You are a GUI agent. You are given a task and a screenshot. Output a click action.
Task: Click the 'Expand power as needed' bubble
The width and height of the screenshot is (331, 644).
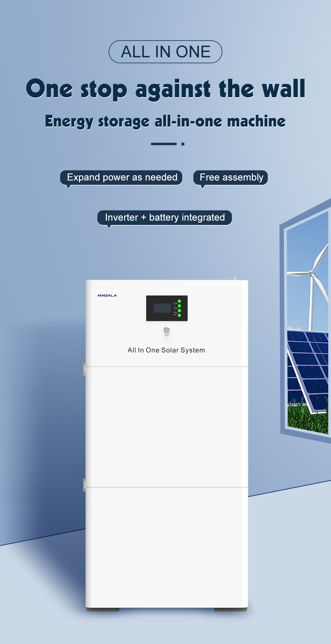(x=122, y=177)
